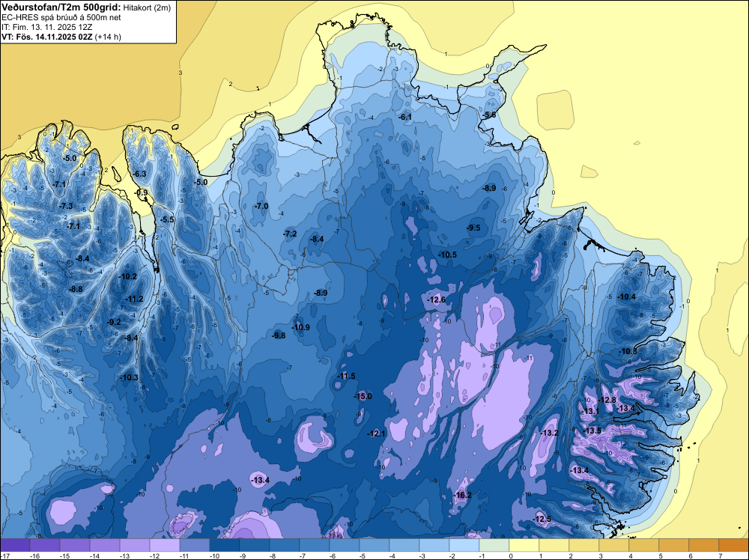Screen dimensions: 749x560
Task: Click the temperature value -10.3
Action: pos(129,377)
